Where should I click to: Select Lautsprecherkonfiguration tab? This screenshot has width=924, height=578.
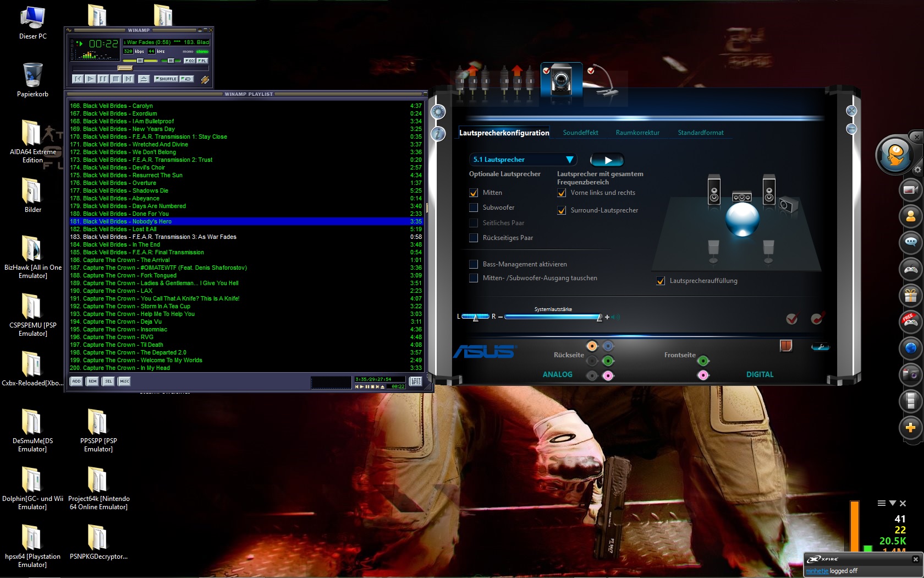click(x=504, y=133)
